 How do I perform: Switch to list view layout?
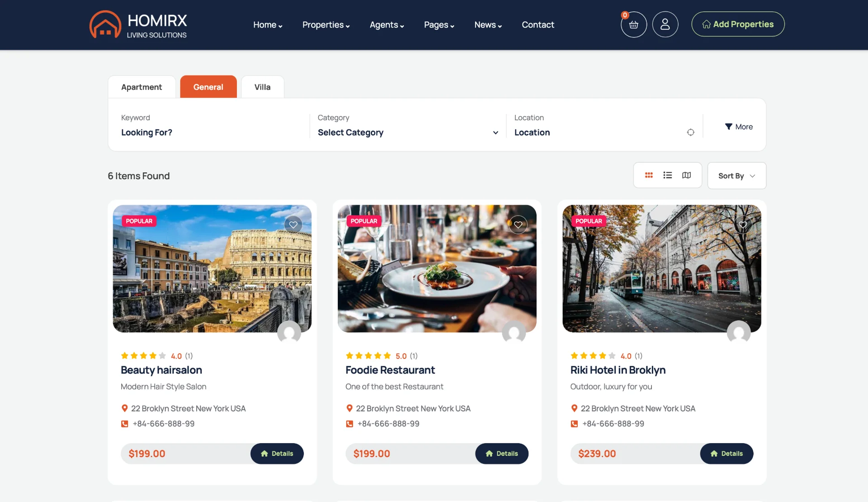pos(667,175)
